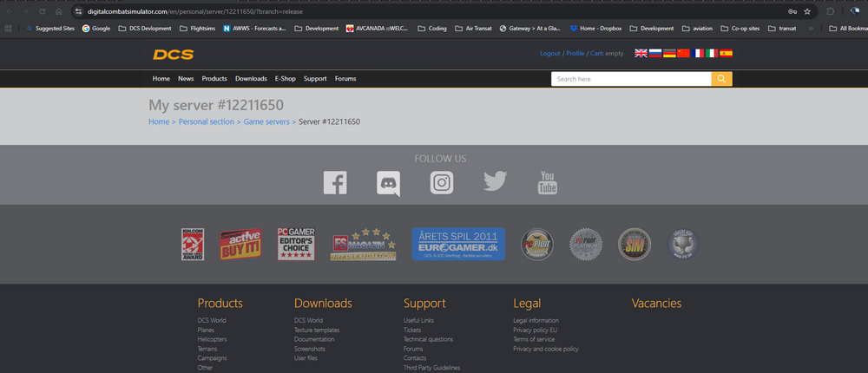This screenshot has height=373, width=868.
Task: Open the Vacancies footer heading
Action: pos(656,304)
